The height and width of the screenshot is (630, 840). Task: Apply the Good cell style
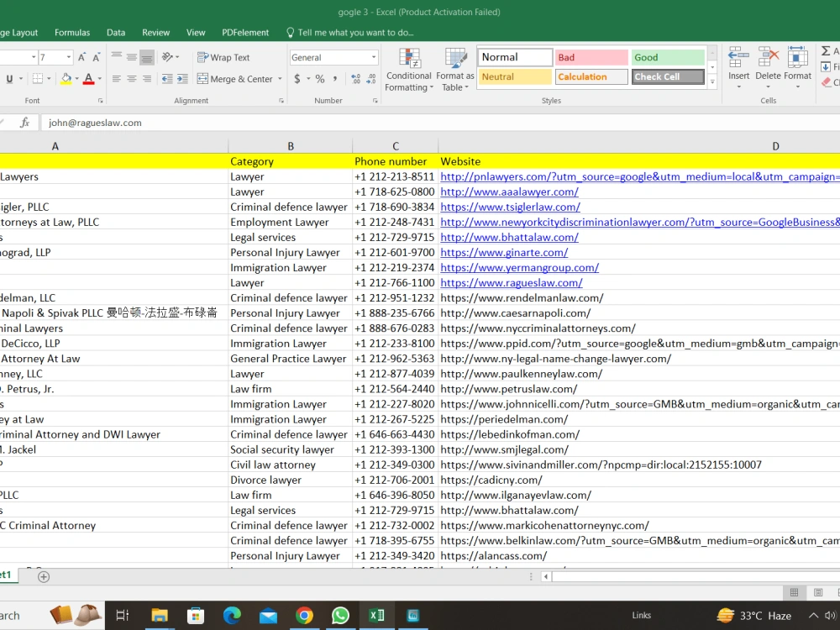[668, 57]
